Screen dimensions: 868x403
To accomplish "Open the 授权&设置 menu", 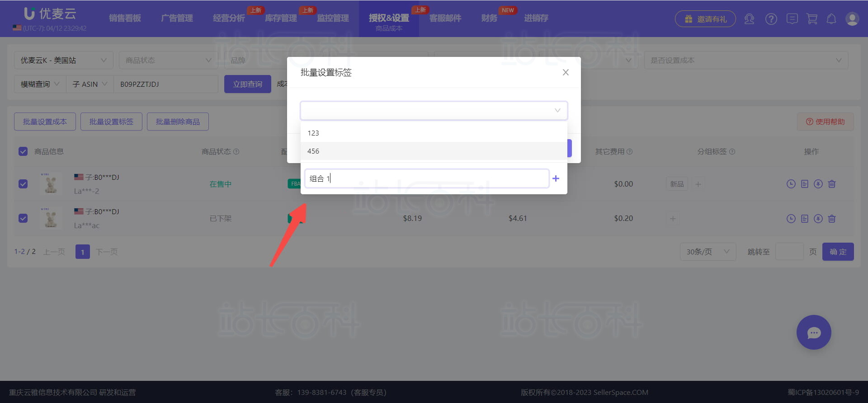I will [389, 18].
